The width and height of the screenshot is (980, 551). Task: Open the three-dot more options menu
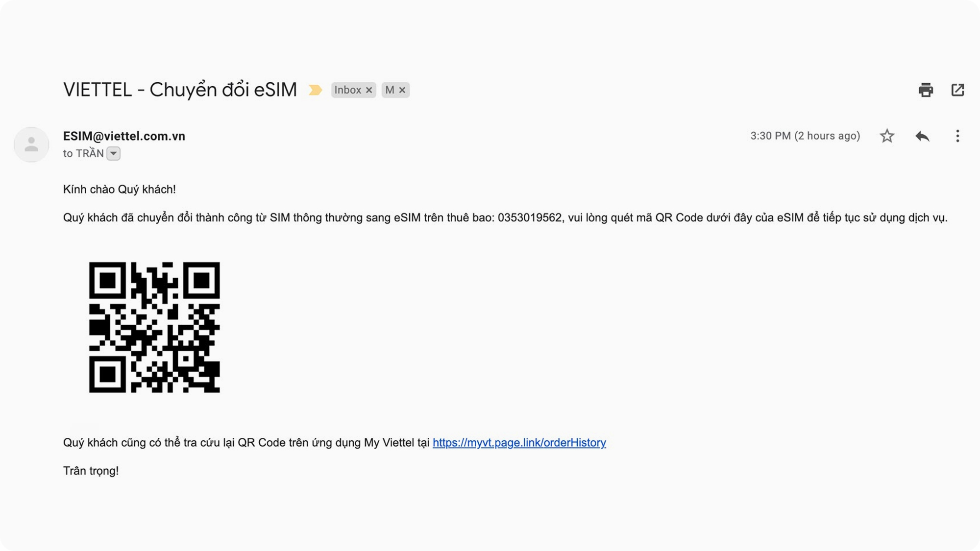pyautogui.click(x=957, y=136)
